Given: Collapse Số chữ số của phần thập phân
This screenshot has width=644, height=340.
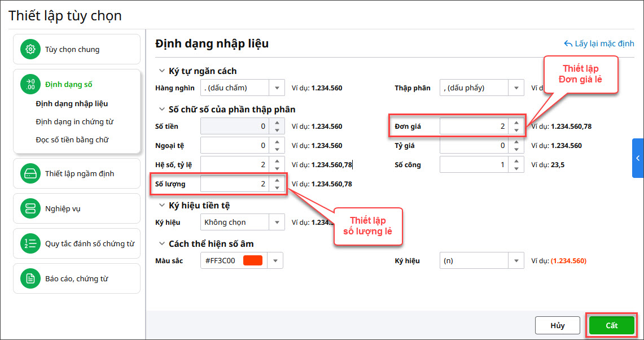Looking at the screenshot, I should coord(161,110).
